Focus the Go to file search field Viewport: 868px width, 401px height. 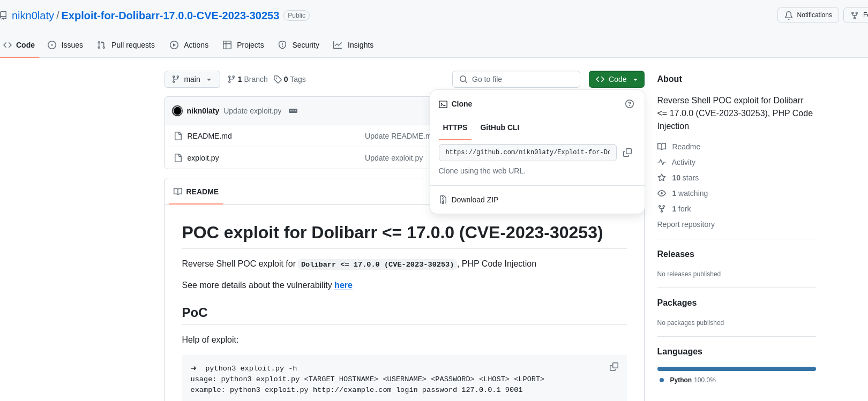[516, 79]
